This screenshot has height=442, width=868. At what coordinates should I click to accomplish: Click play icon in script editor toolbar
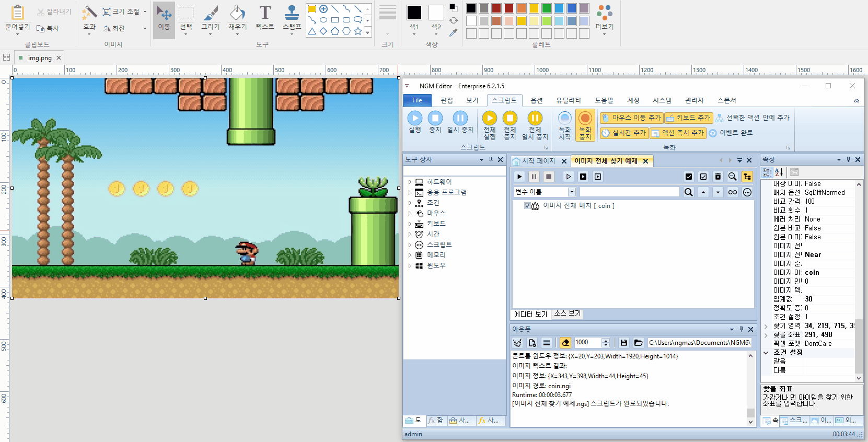coord(519,177)
